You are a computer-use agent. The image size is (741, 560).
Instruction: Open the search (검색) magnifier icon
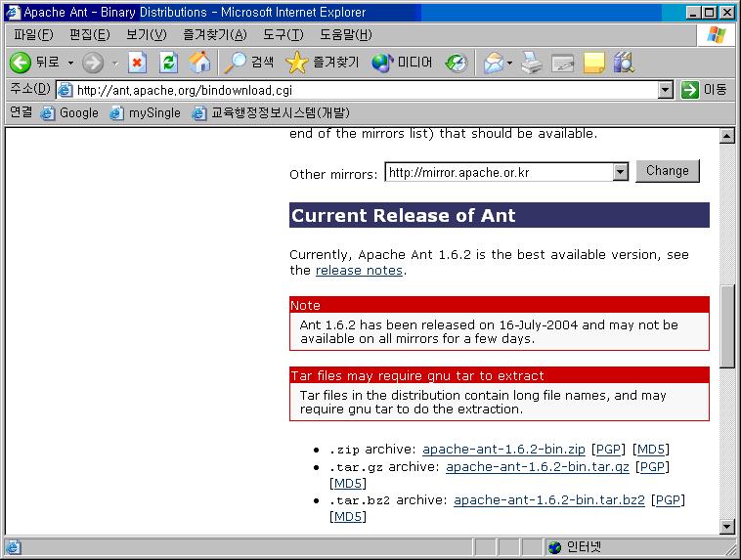(x=235, y=63)
